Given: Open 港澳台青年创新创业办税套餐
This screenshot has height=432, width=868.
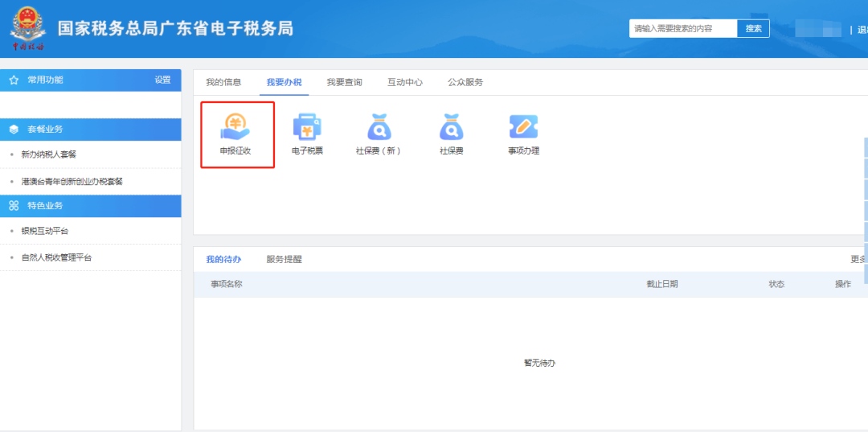Looking at the screenshot, I should coord(72,182).
